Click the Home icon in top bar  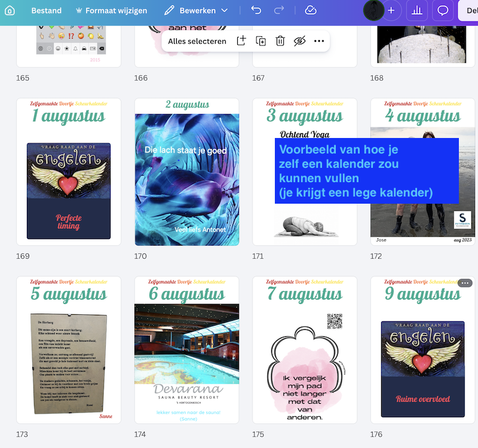[10, 11]
